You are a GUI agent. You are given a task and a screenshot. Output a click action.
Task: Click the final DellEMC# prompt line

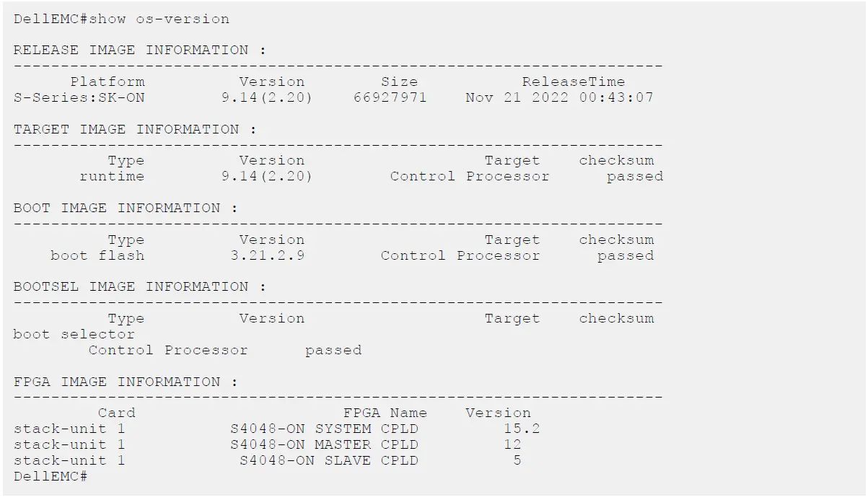(x=51, y=476)
